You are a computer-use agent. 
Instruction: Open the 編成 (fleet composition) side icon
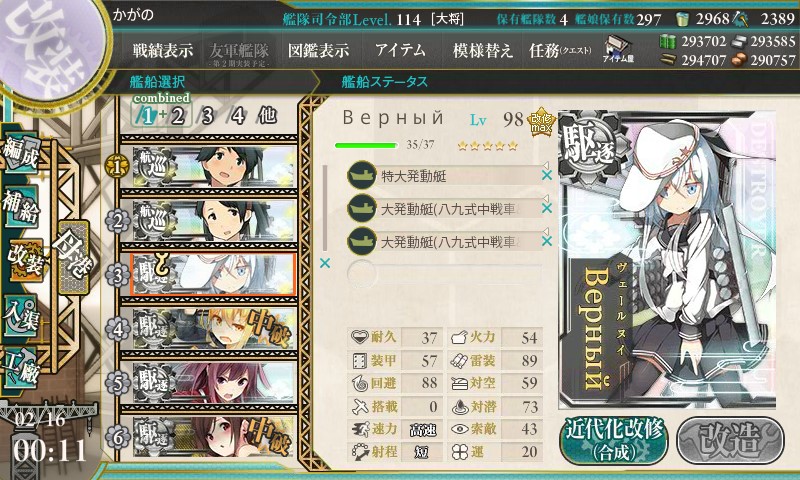(x=21, y=154)
